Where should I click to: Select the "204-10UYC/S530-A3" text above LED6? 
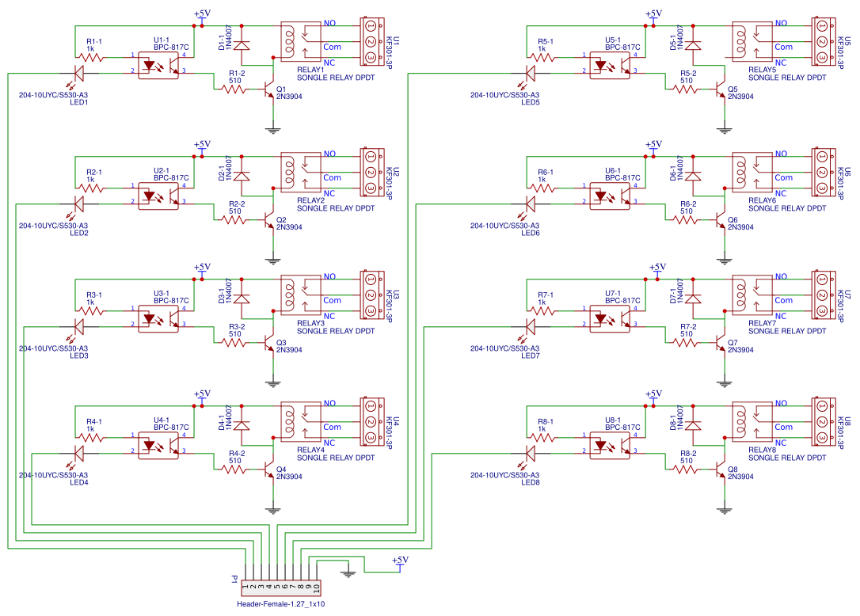point(504,226)
